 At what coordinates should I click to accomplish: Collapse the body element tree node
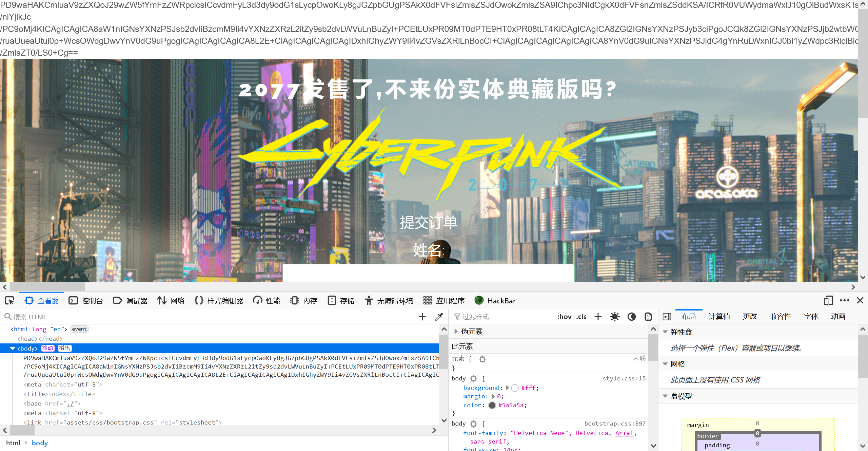13,349
